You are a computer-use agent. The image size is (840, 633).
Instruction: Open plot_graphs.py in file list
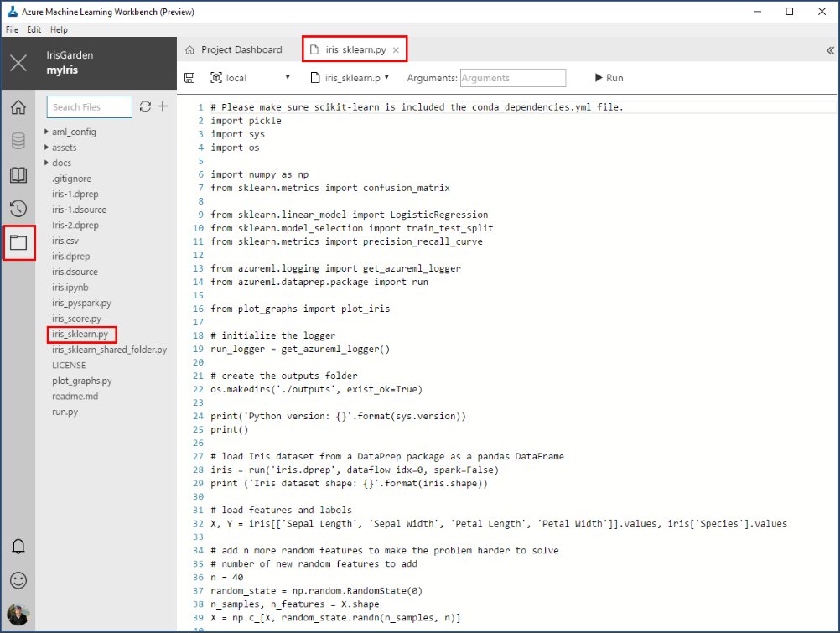point(82,381)
